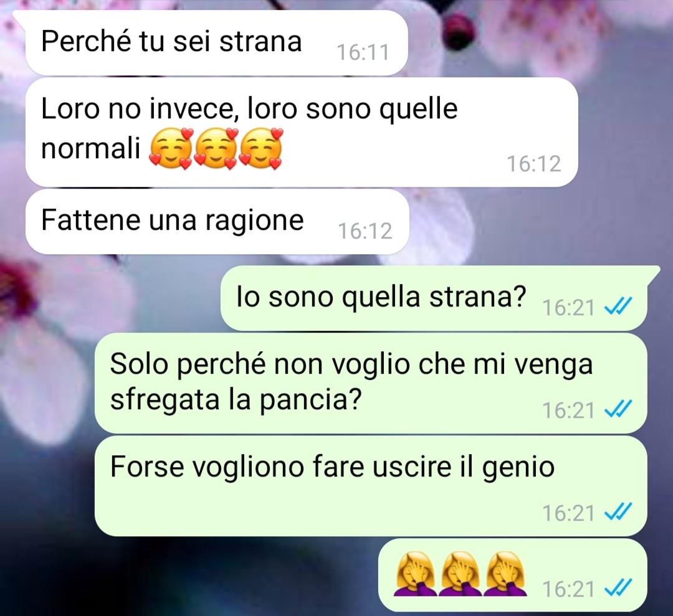Select the 'Loro no invece' message bubble
This screenshot has width=673, height=616.
[x=302, y=132]
